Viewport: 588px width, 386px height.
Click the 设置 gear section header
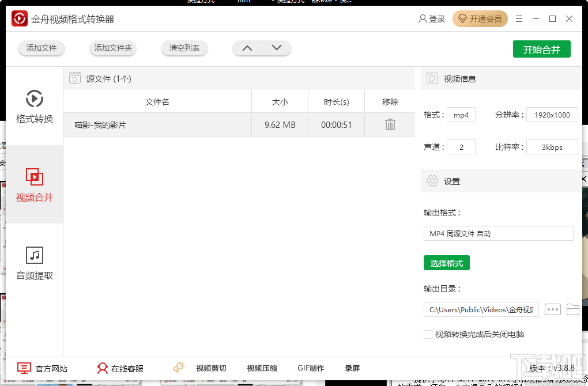444,181
